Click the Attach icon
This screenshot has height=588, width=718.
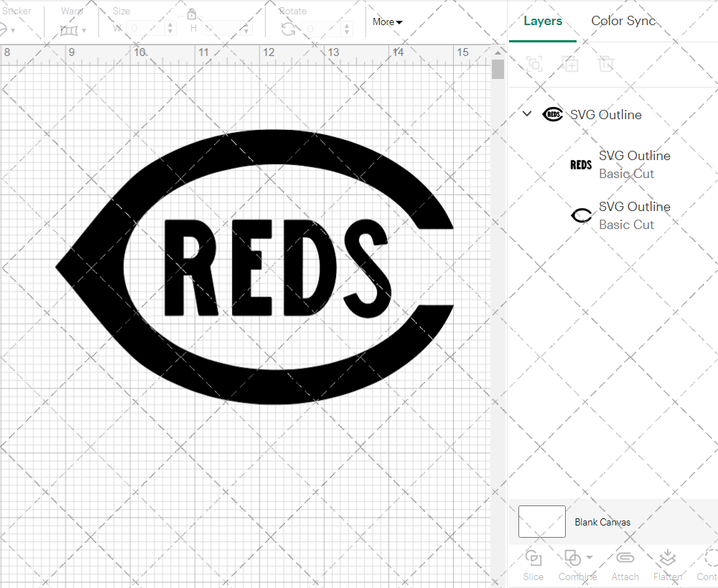(x=625, y=565)
